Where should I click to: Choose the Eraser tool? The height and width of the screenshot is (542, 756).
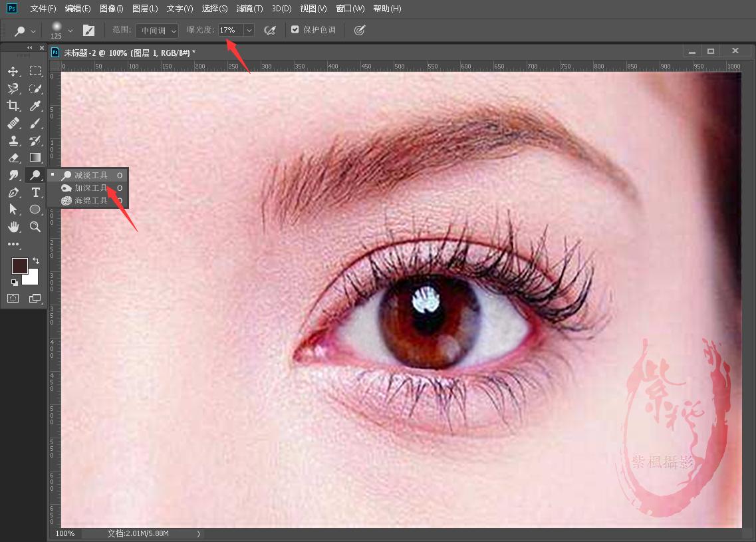pos(13,158)
